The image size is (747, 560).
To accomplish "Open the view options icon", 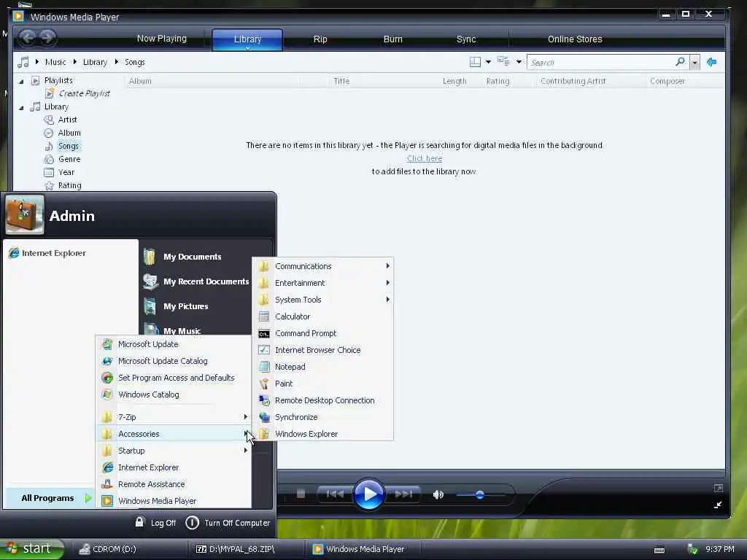I will (503, 61).
